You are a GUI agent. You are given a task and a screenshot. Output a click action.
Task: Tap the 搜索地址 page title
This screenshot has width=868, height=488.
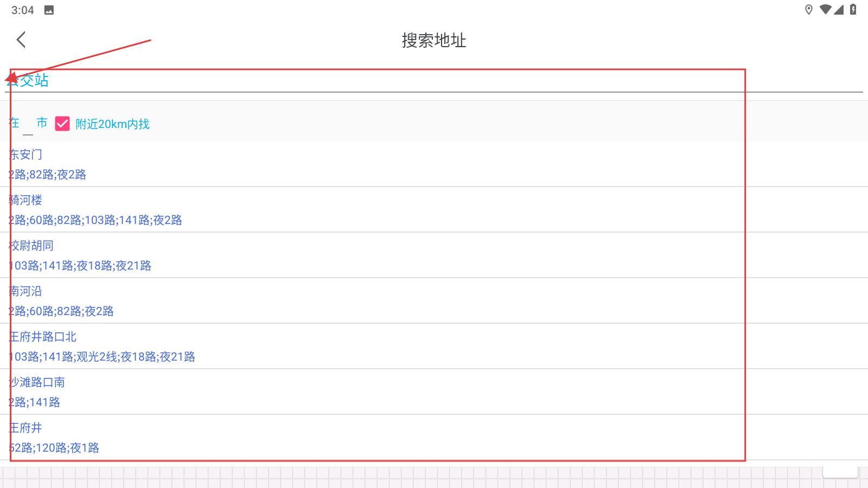434,40
